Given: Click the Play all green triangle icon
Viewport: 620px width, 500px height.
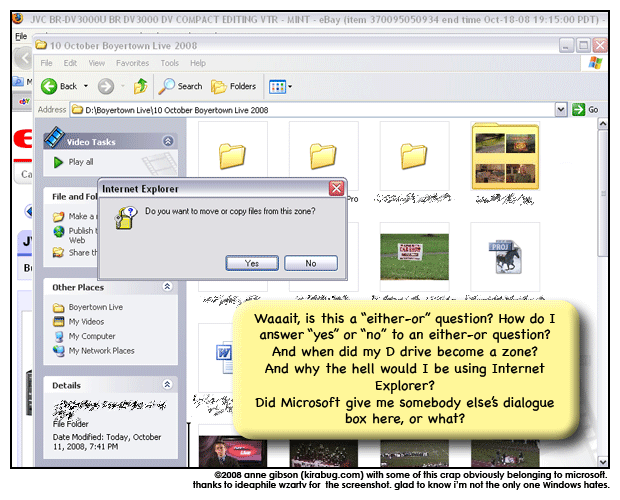Looking at the screenshot, I should 58,162.
